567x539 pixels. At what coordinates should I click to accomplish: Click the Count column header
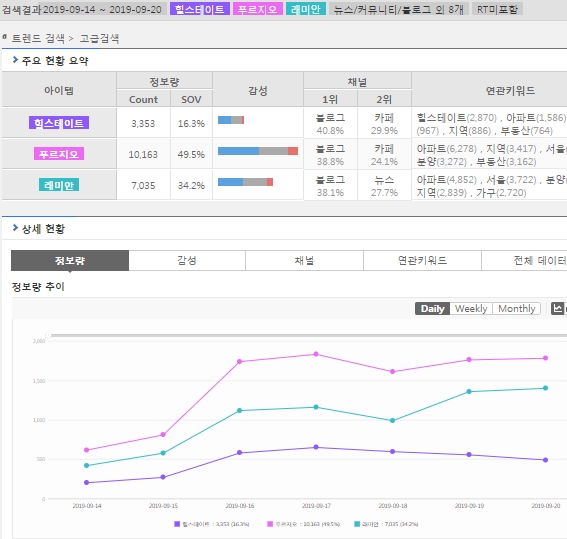(x=143, y=99)
